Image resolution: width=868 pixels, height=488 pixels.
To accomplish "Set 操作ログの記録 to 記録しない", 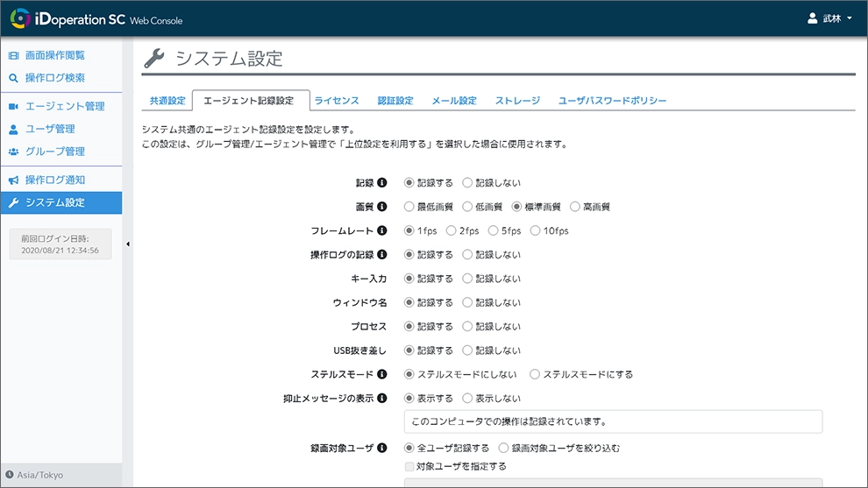I will [x=467, y=254].
